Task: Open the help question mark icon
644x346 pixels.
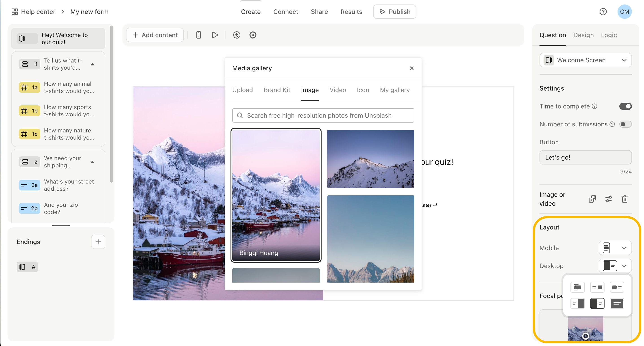Action: pos(603,12)
